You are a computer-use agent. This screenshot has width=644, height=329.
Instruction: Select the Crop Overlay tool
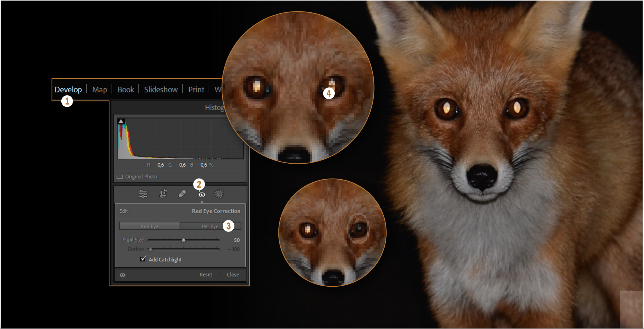tap(163, 194)
